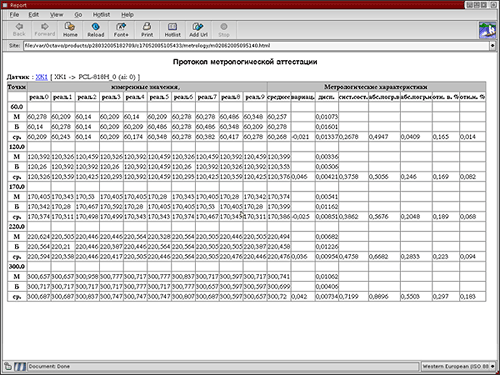Screen dimensions: 500x375
Task: Open the Font+ toolbar icon
Action: [x=121, y=30]
